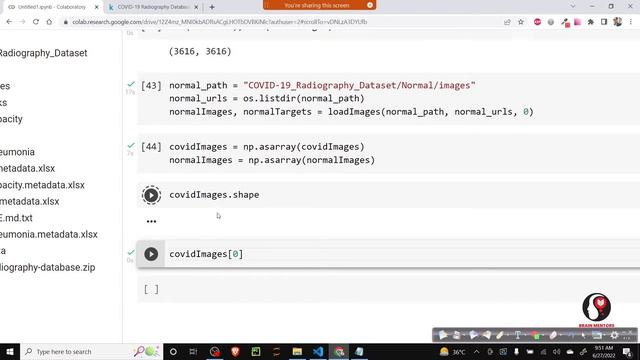Open the Extensions puzzle-piece menu
Image resolution: width=640 pixels, height=360 pixels.
(x=591, y=22)
